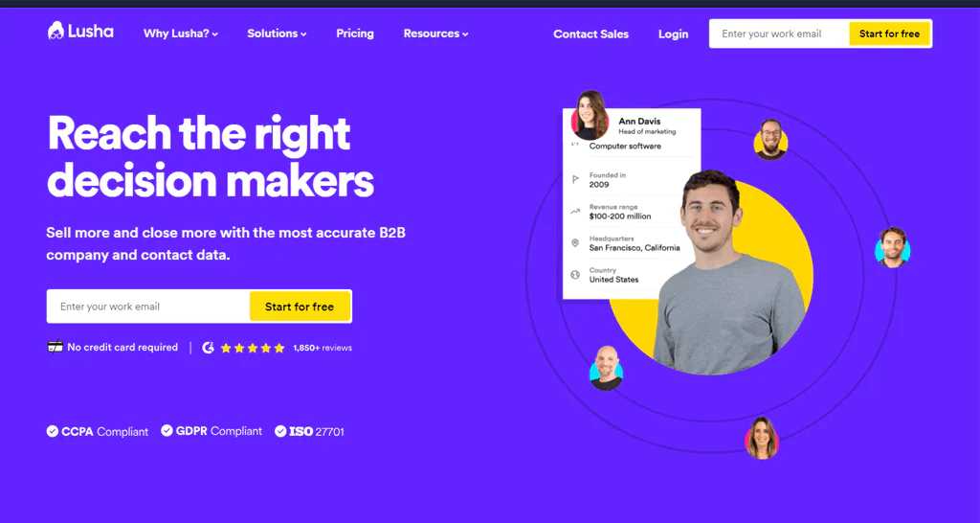Click the headquarters location pin icon
This screenshot has height=523, width=980.
pyautogui.click(x=575, y=242)
